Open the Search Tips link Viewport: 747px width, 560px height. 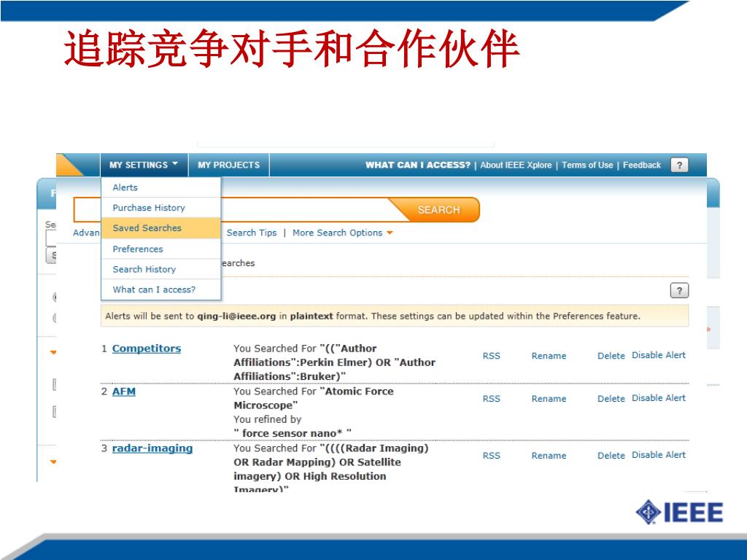[252, 233]
